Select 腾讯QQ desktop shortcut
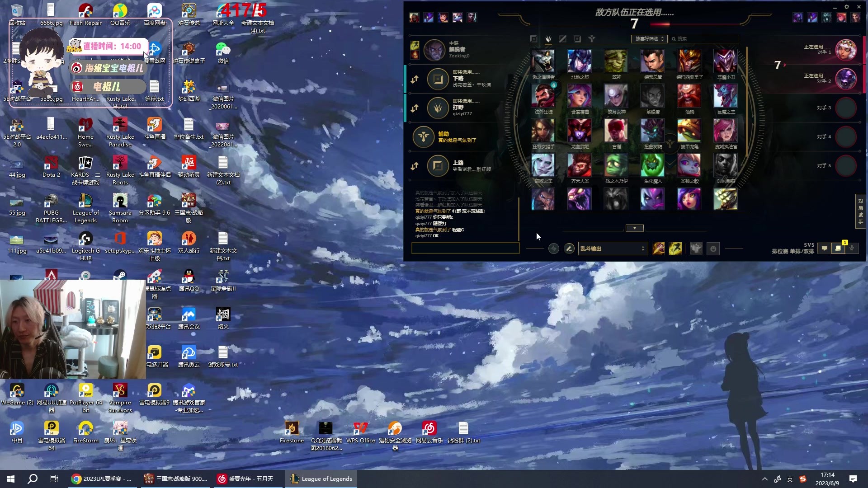The width and height of the screenshot is (868, 488). [189, 281]
